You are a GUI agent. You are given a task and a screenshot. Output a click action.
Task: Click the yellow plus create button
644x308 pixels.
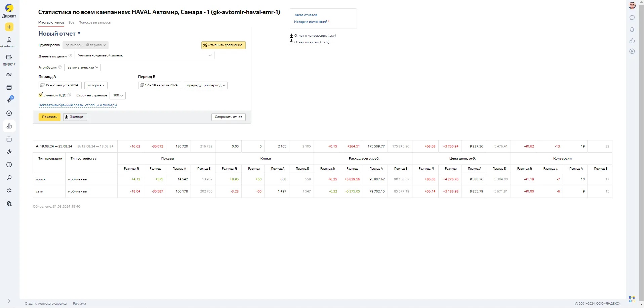tap(9, 27)
